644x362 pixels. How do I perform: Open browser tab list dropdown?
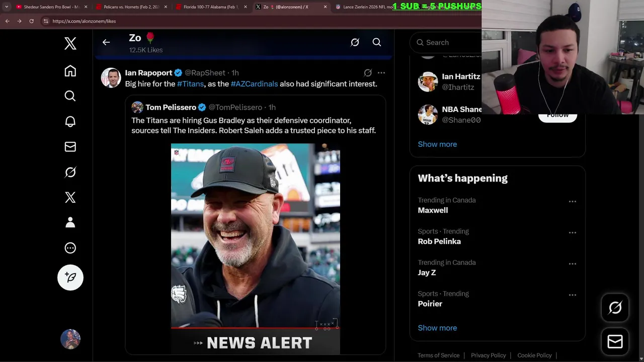[x=7, y=7]
